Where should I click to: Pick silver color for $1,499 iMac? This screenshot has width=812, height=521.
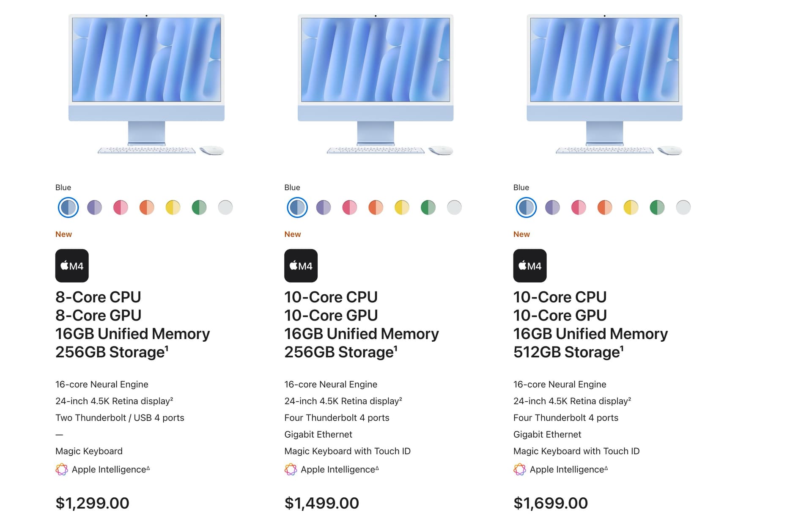point(454,208)
